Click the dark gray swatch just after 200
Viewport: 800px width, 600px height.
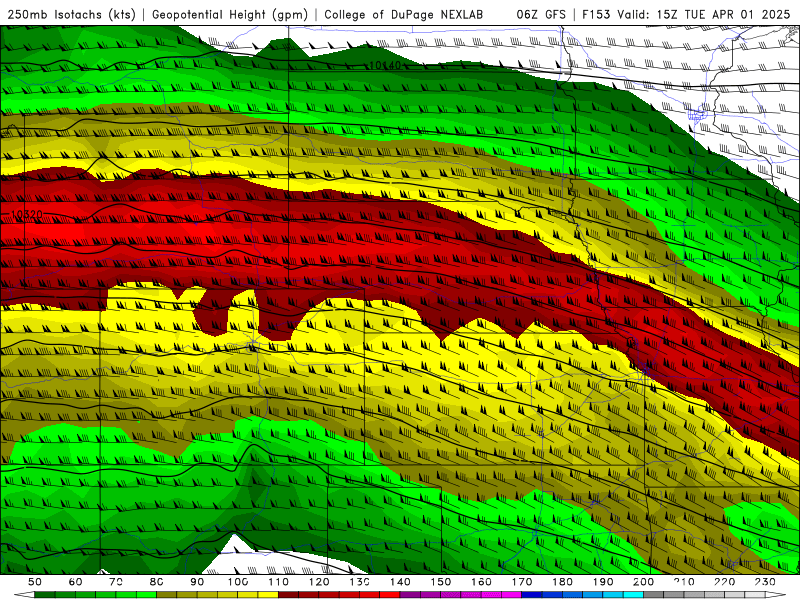[654, 595]
